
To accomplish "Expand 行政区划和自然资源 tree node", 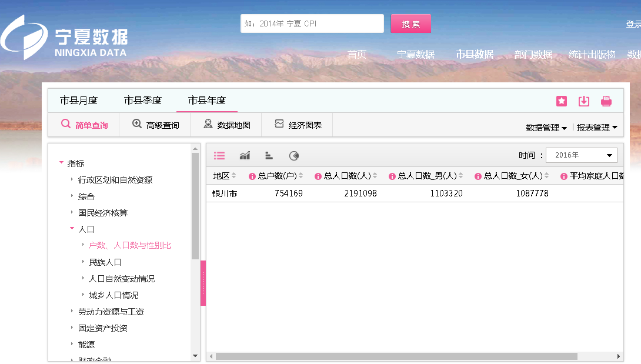I will (x=72, y=179).
